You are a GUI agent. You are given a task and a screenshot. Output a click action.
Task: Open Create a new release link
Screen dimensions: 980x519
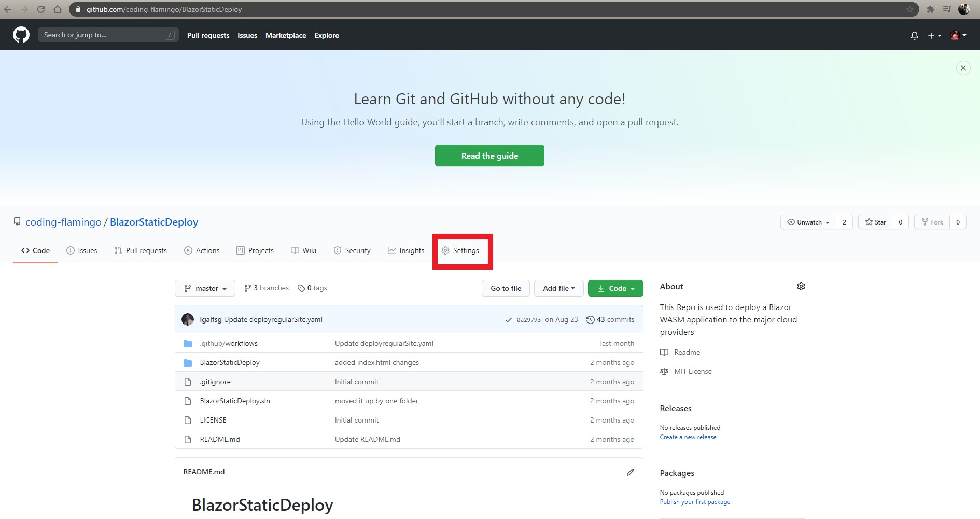688,437
